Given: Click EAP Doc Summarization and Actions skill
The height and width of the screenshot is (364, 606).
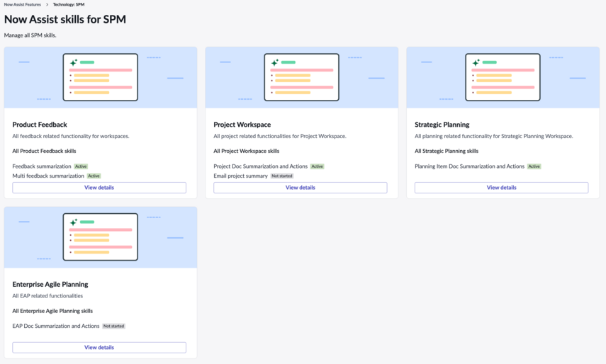Looking at the screenshot, I should pos(56,326).
